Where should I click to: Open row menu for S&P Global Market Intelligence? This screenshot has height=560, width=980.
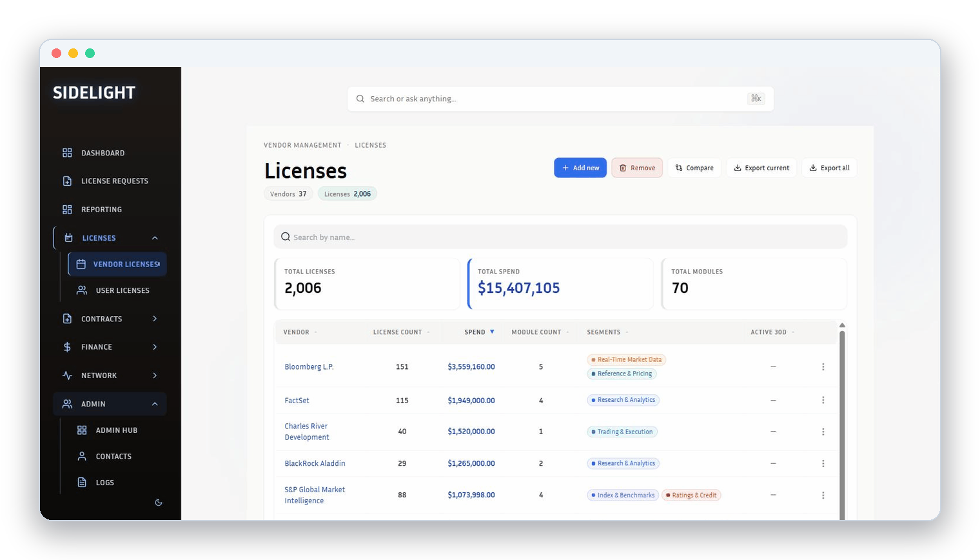point(823,495)
